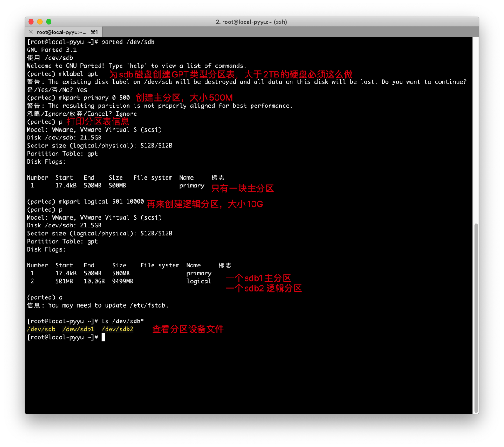Image resolution: width=504 pixels, height=447 pixels.
Task: Click the "mklabel gpt" command
Action: pyautogui.click(x=78, y=73)
